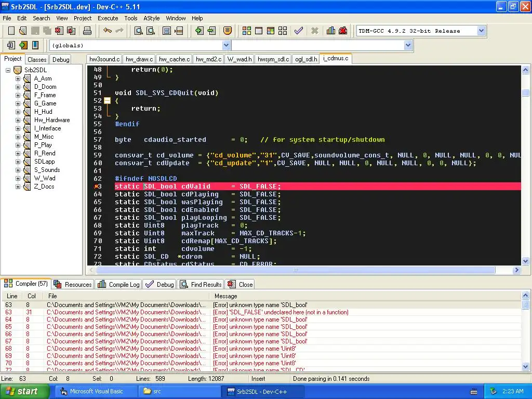
Task: Open the empty function list dropdown
Action: (408, 45)
